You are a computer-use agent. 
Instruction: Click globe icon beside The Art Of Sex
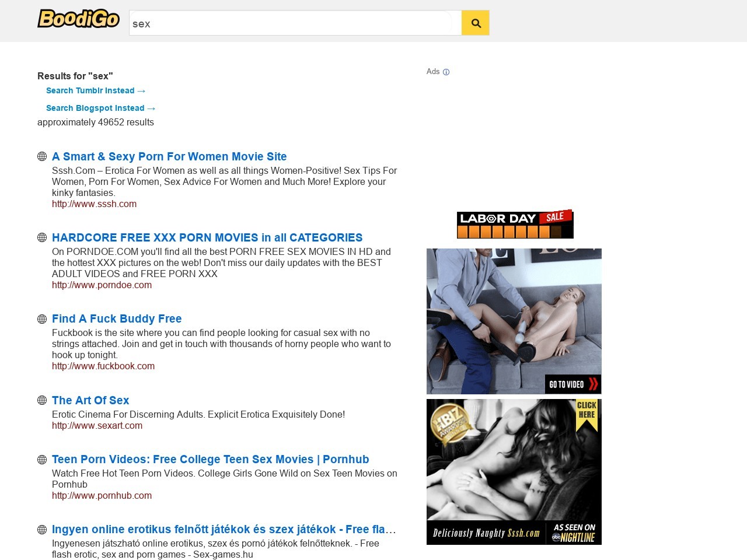42,400
